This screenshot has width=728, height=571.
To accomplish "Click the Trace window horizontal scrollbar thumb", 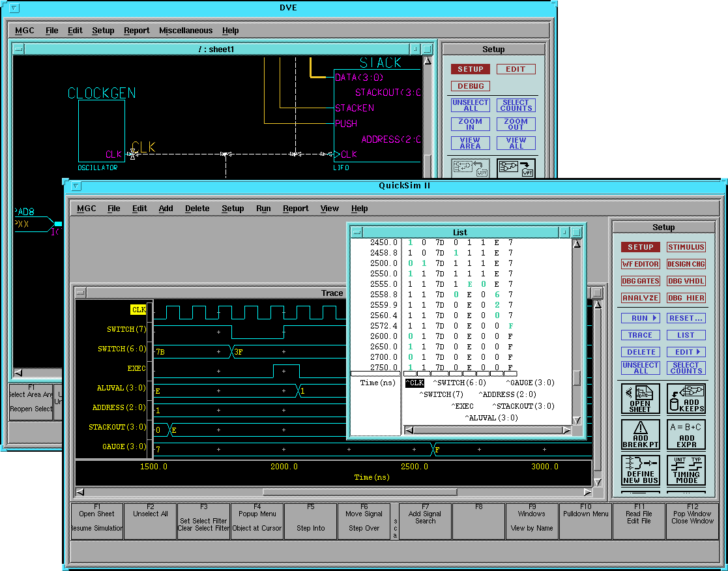I will pos(360,492).
